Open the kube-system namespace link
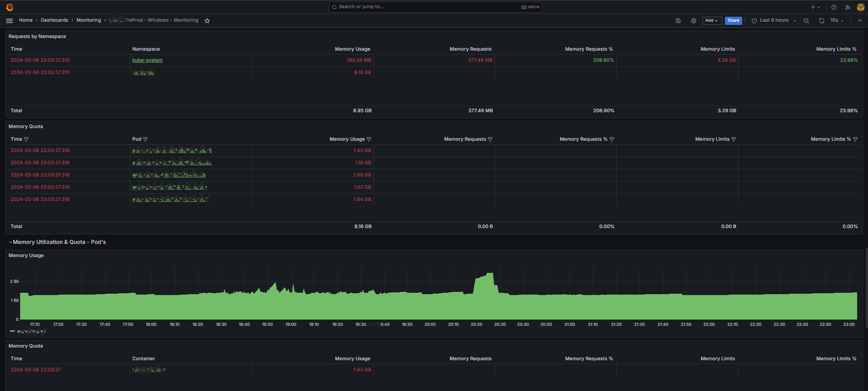This screenshot has height=391, width=868. pyautogui.click(x=148, y=60)
